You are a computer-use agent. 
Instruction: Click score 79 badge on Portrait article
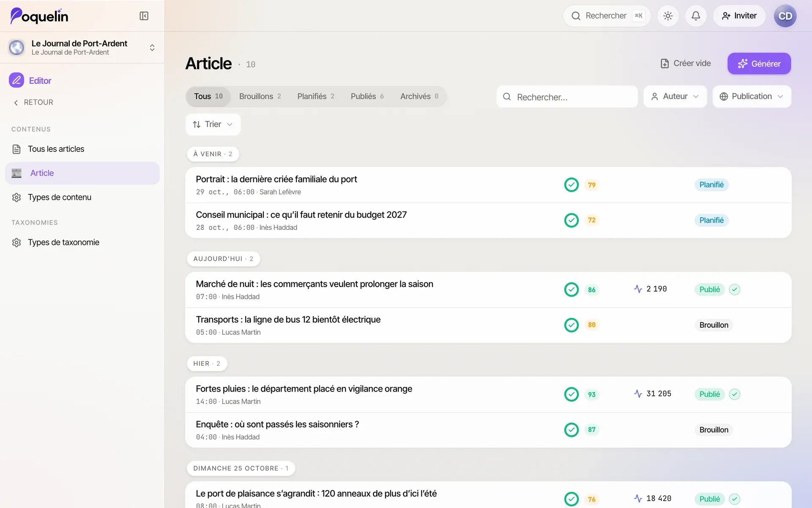click(592, 185)
